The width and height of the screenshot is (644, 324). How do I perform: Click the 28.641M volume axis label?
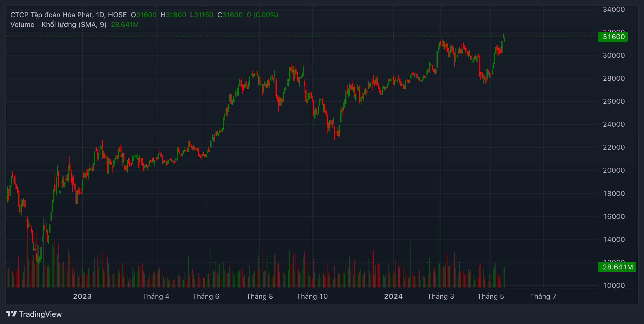tap(617, 267)
